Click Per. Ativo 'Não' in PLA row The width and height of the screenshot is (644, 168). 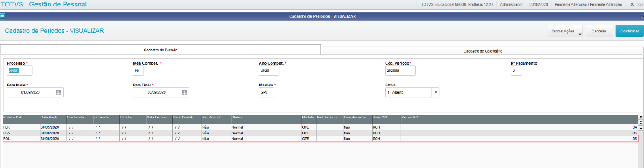[216, 133]
